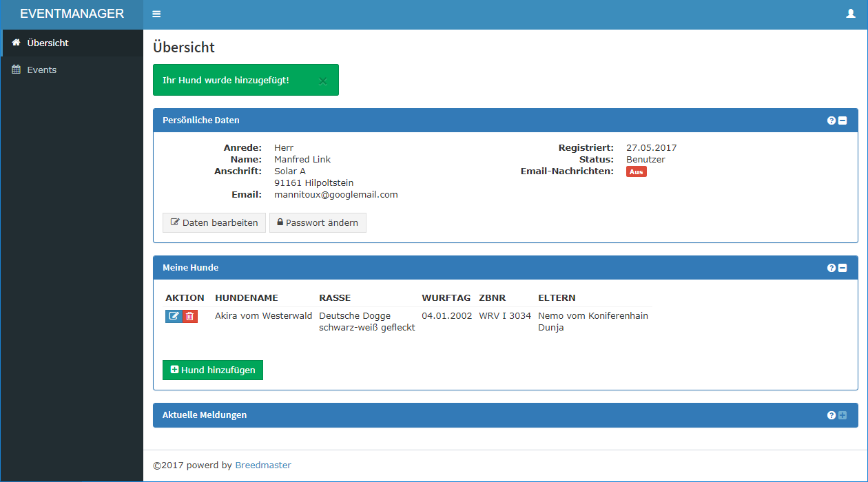Toggle sidebar with hamburger menu icon
This screenshot has height=482, width=868.
[156, 14]
